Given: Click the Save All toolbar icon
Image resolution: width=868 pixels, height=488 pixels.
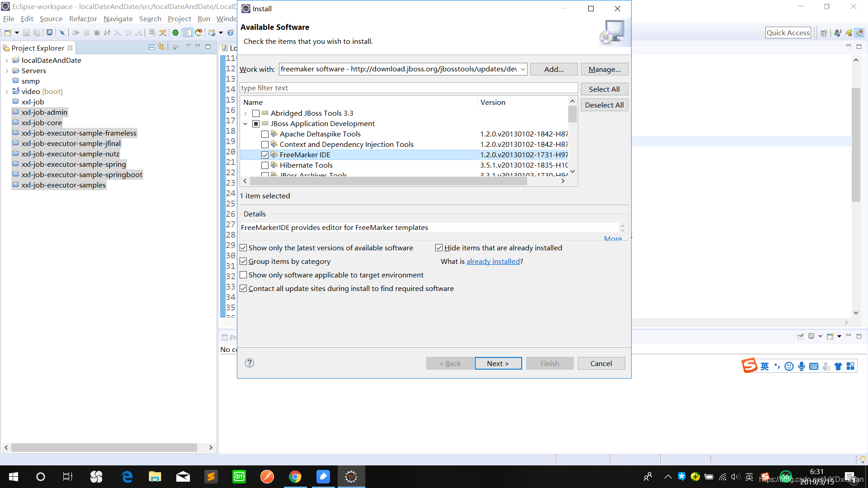Looking at the screenshot, I should [x=37, y=33].
